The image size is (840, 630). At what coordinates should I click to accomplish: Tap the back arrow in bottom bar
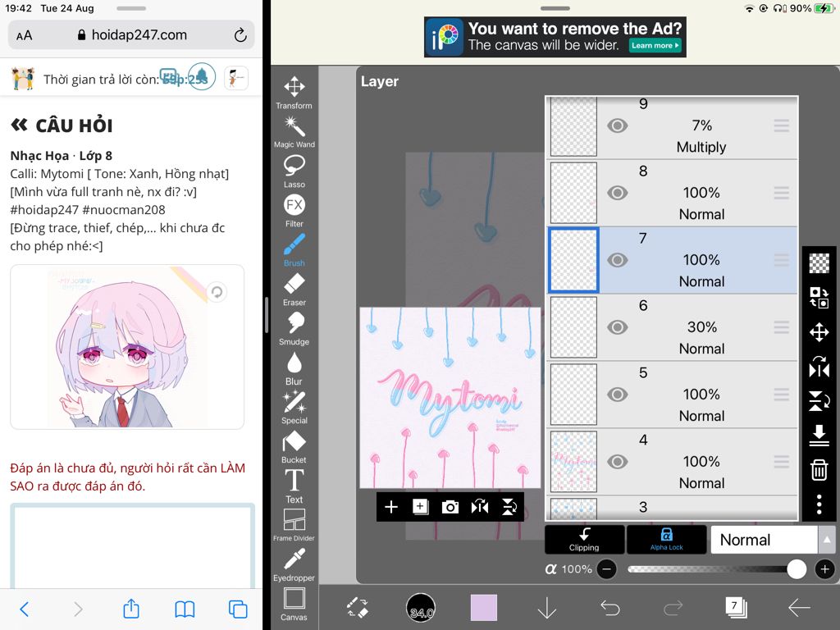tap(799, 608)
